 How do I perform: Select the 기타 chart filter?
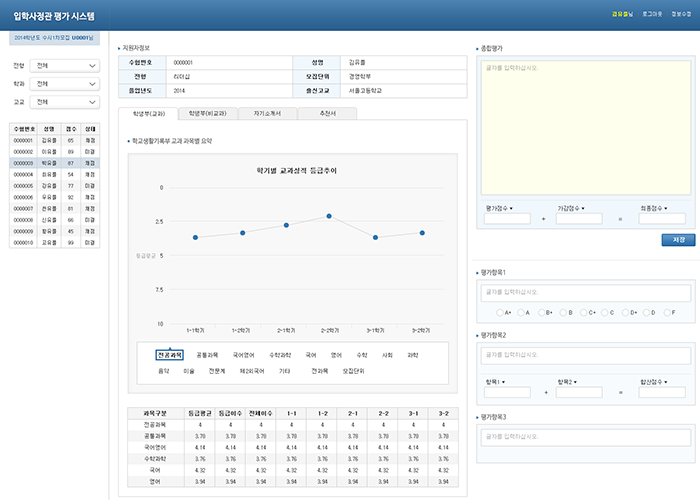(x=284, y=371)
